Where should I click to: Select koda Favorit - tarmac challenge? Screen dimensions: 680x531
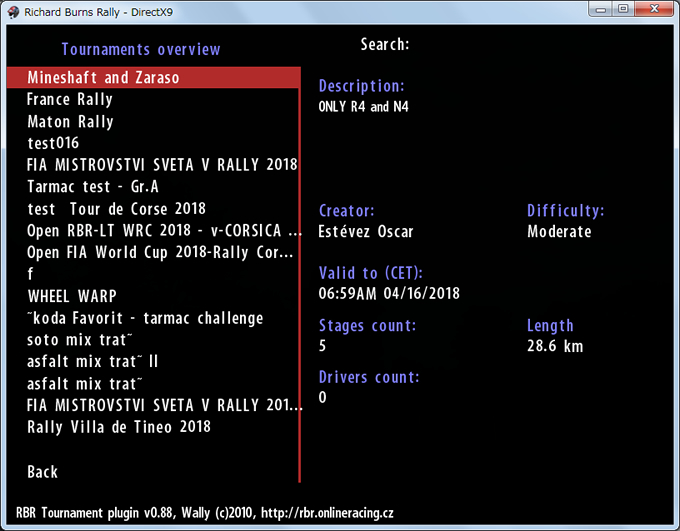coord(145,318)
